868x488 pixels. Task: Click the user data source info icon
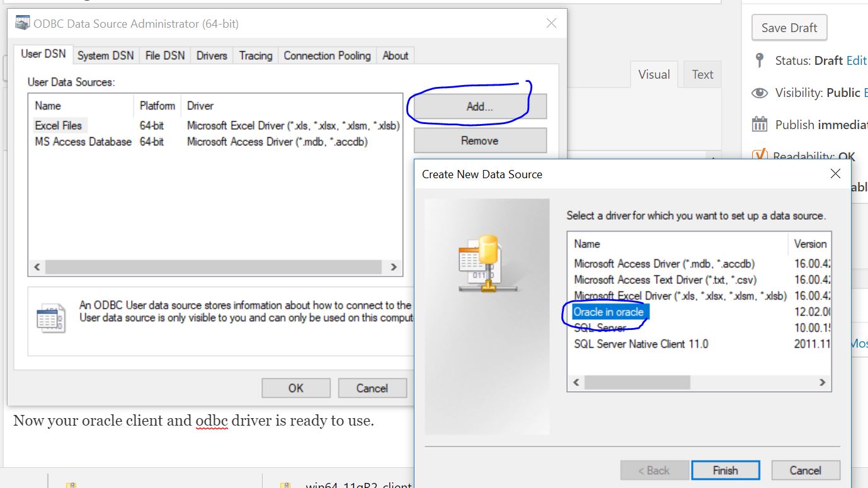click(x=51, y=318)
